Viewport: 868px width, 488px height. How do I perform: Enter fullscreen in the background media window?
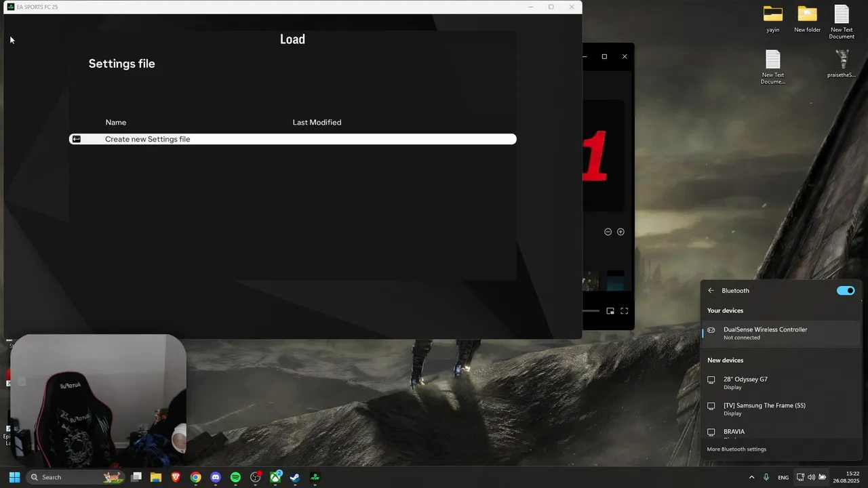pos(625,311)
